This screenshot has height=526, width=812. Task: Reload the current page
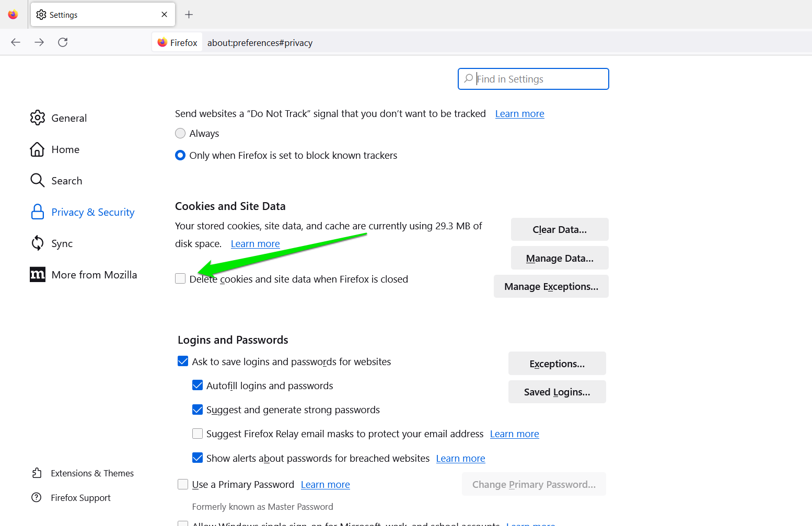click(63, 42)
